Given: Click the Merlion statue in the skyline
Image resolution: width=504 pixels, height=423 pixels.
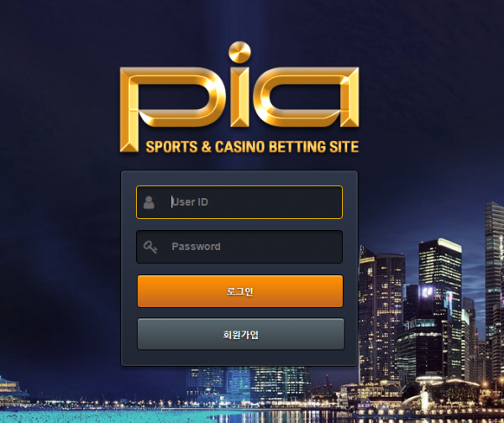Looking at the screenshot, I should pos(425,397).
